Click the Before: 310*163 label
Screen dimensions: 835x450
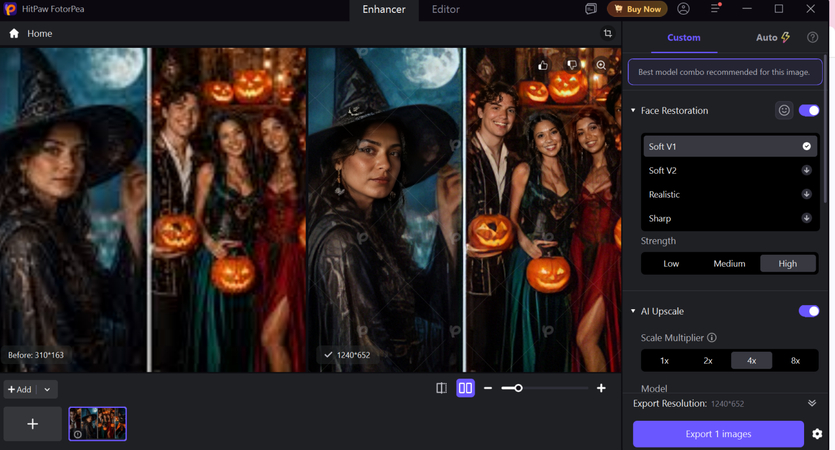(x=36, y=355)
